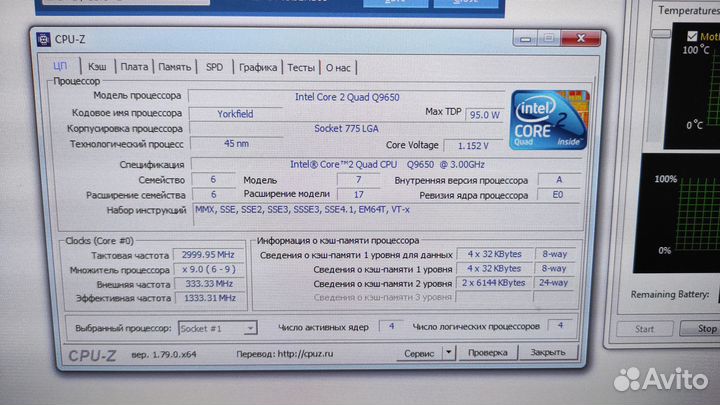Click the instructions field MMX, SSE, SSE2
Viewport: 720px width, 405px height.
[388, 216]
